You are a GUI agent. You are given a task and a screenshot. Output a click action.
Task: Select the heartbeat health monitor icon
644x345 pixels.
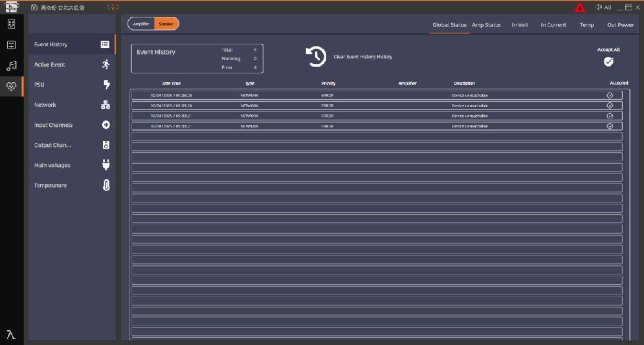tap(12, 86)
